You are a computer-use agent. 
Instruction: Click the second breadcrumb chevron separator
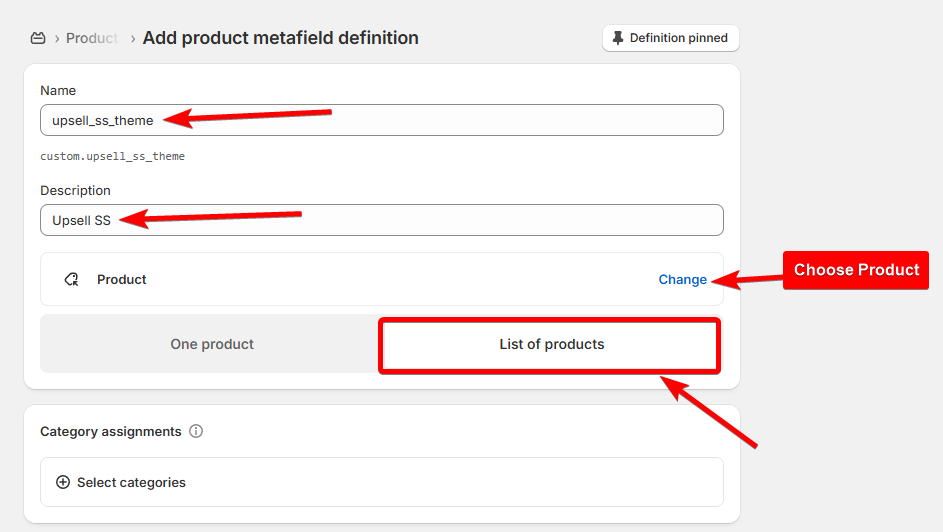coord(132,38)
